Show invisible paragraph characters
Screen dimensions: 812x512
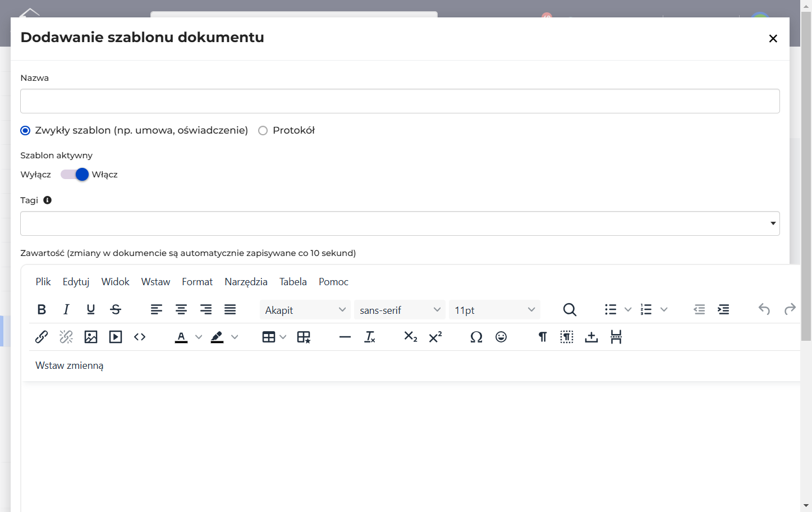pyautogui.click(x=543, y=337)
